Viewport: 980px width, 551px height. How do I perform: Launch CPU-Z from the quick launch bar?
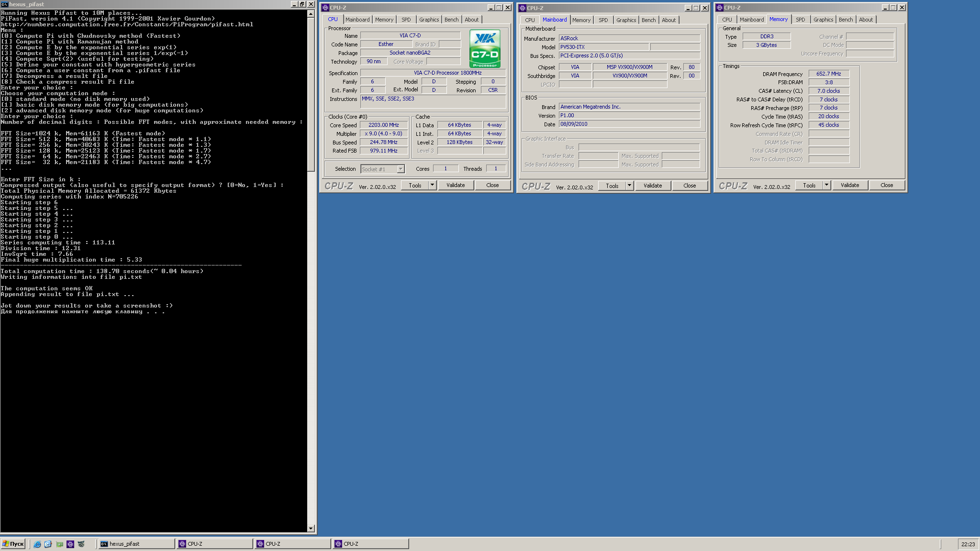[x=70, y=544]
